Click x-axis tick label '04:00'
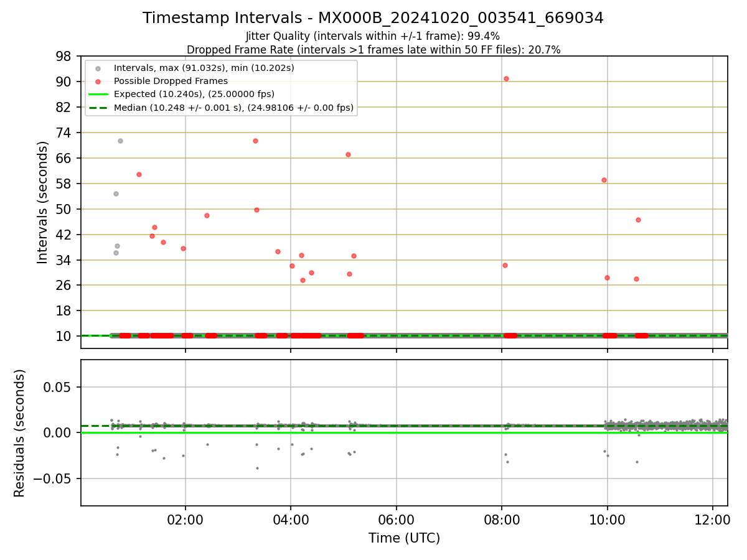The width and height of the screenshot is (747, 560). point(291,520)
